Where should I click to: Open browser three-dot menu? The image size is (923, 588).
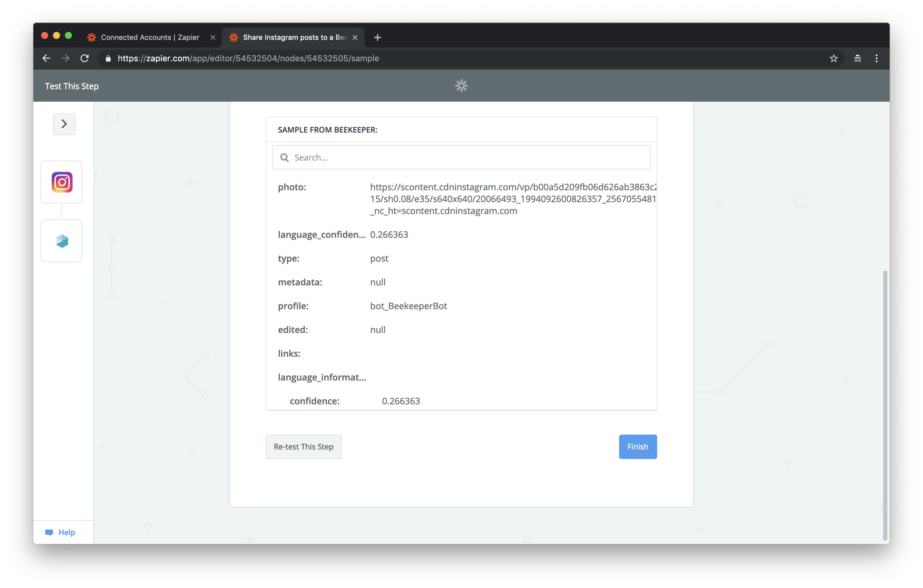(876, 58)
